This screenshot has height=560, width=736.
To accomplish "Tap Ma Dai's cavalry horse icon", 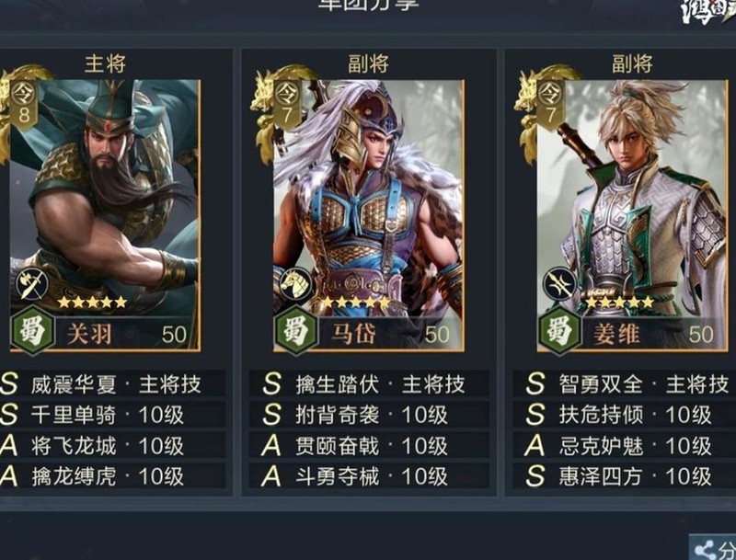I will point(295,284).
